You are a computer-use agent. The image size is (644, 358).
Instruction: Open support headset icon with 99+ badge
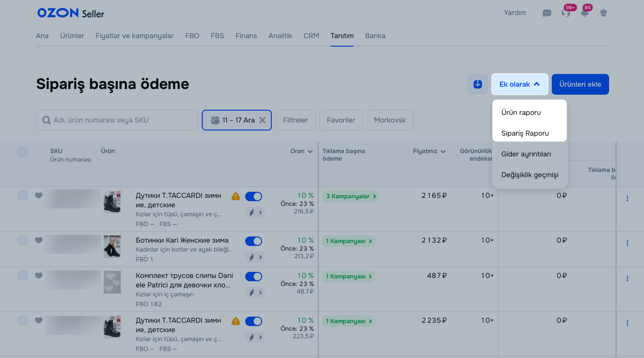click(x=566, y=13)
